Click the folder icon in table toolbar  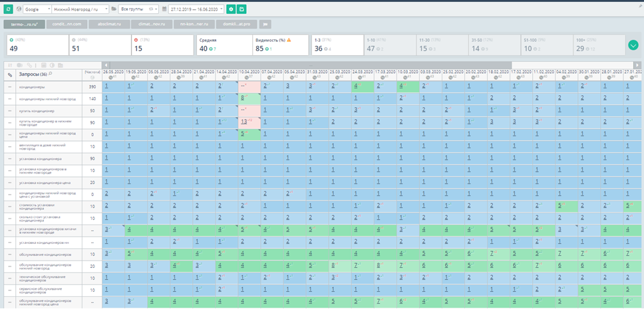point(61,65)
